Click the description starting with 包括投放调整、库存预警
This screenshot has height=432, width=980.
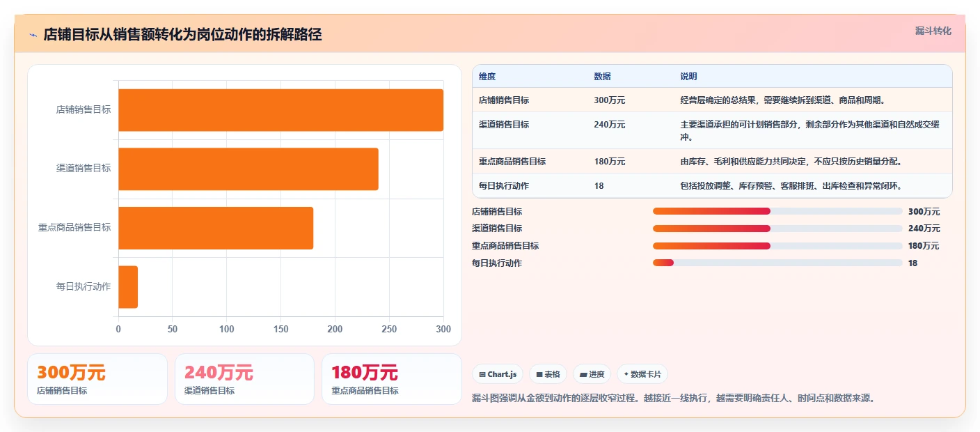[791, 186]
